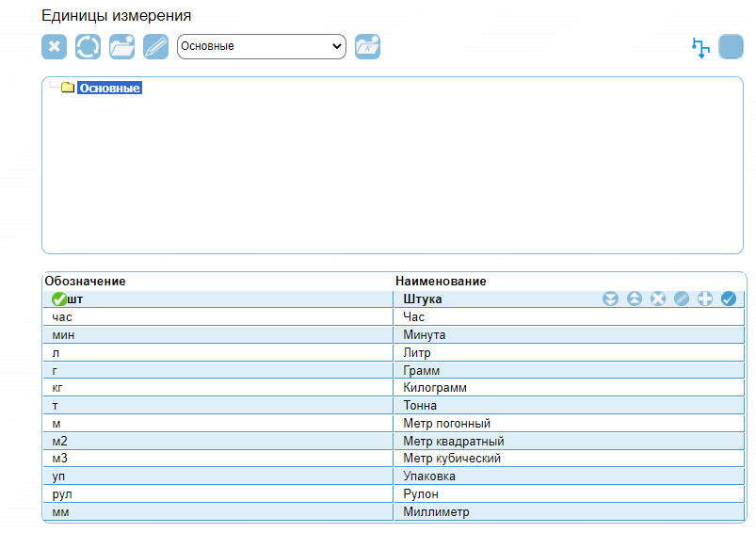Screen dimensions: 756x533
Task: Click the circular refresh toolbar icon
Action: (x=88, y=46)
